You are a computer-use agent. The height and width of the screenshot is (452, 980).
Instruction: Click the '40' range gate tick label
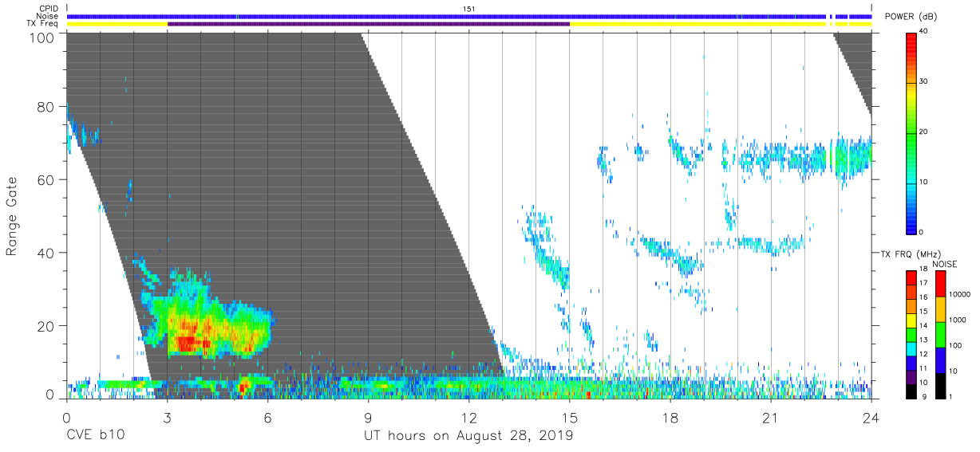47,253
